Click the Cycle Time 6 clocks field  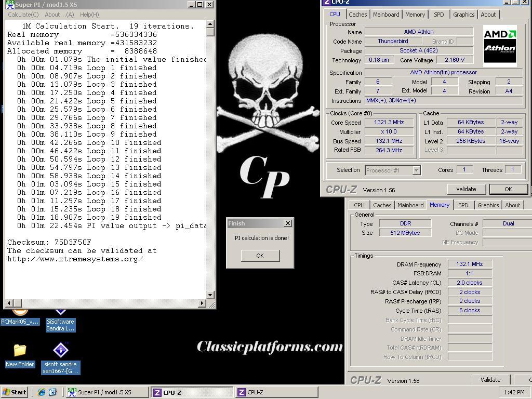tap(470, 311)
